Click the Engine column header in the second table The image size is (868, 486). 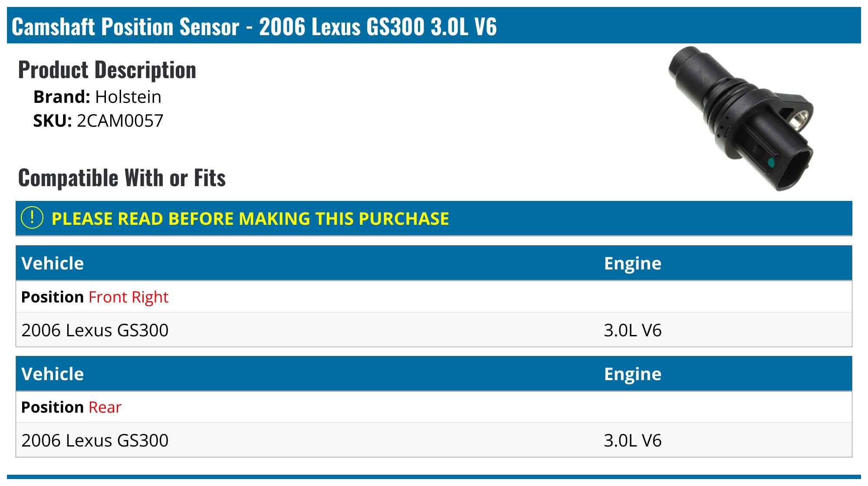pos(632,374)
